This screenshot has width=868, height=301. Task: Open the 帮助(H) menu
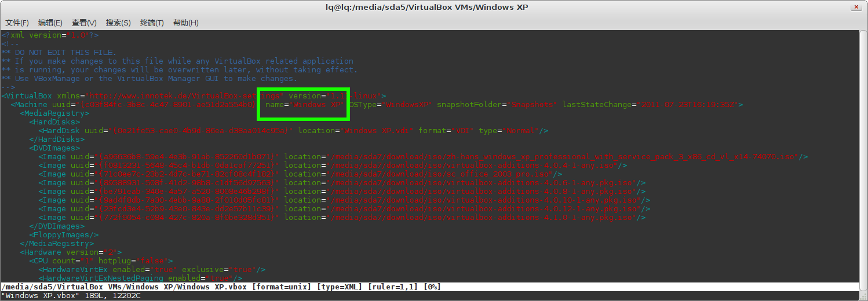(x=185, y=23)
